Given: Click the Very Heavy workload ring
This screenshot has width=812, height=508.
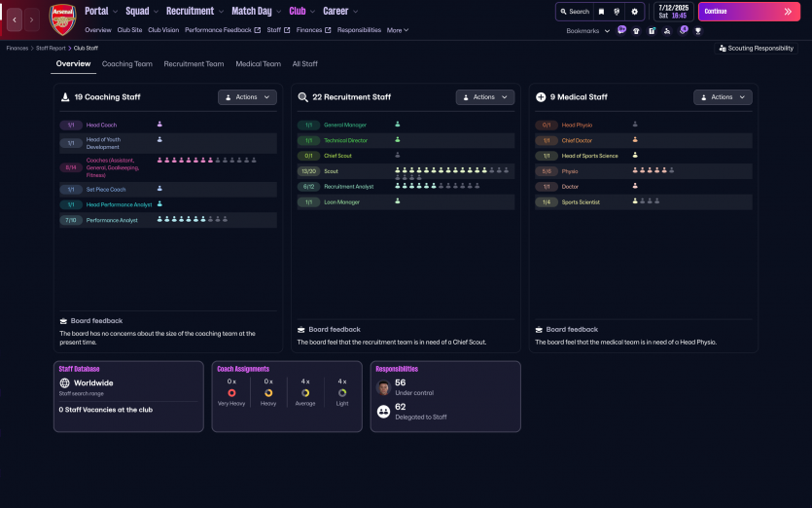Looking at the screenshot, I should [x=231, y=392].
